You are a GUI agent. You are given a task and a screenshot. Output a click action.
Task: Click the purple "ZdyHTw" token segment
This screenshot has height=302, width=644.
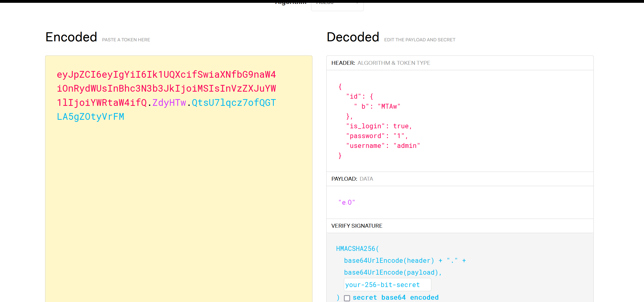(169, 103)
